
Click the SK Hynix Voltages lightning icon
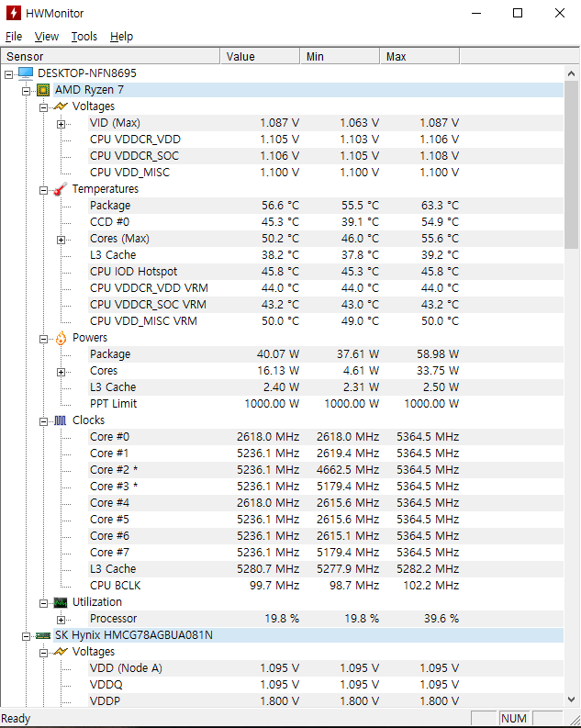pos(61,652)
